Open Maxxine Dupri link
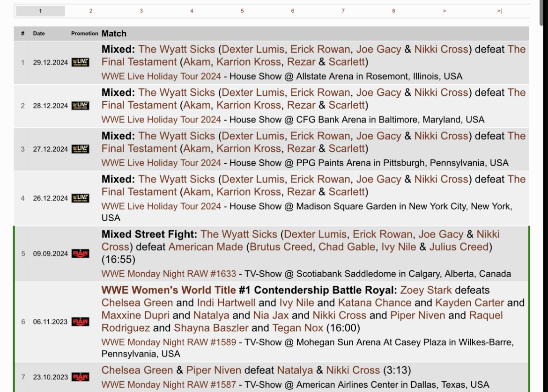548x392 pixels. 136,315
